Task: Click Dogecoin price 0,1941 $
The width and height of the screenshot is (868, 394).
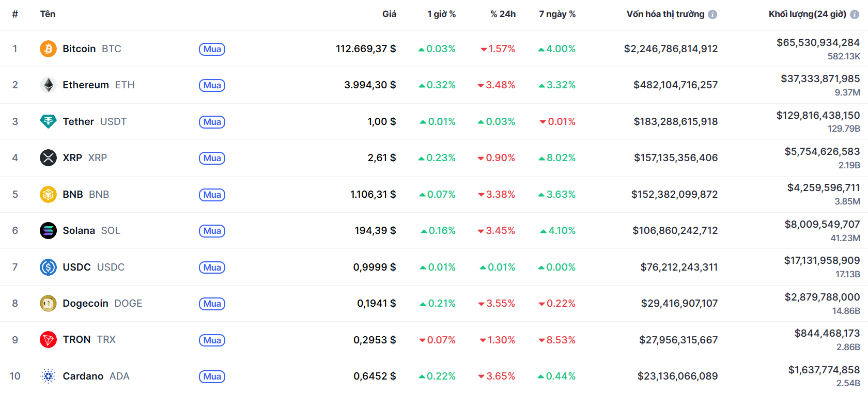Action: coord(377,303)
